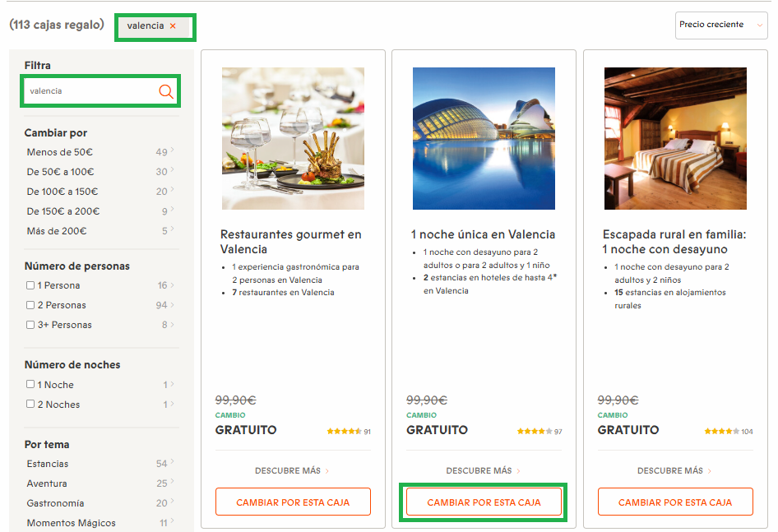Tick the 3+ Personas checkbox
Viewport: 778px width, 532px height.
[30, 326]
